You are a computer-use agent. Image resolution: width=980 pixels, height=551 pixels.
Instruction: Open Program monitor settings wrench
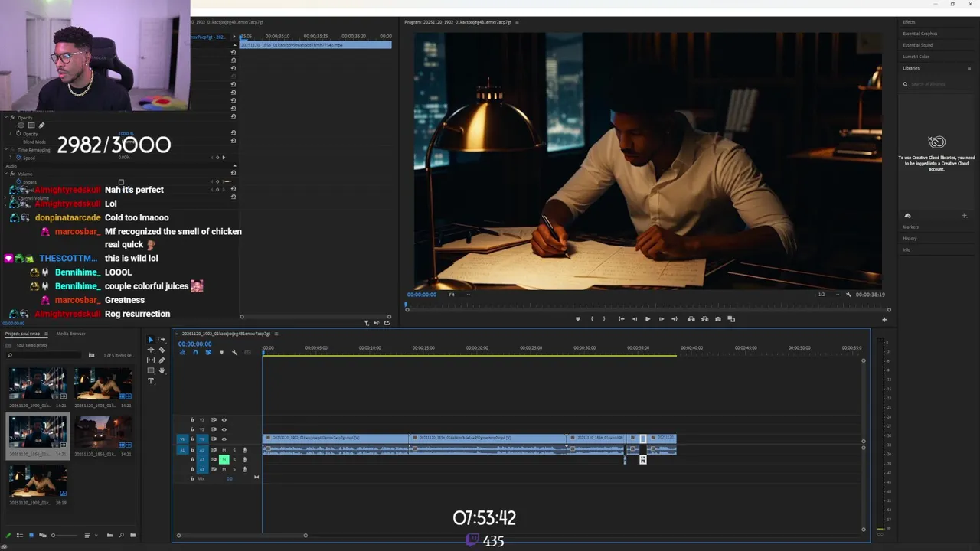click(x=848, y=295)
